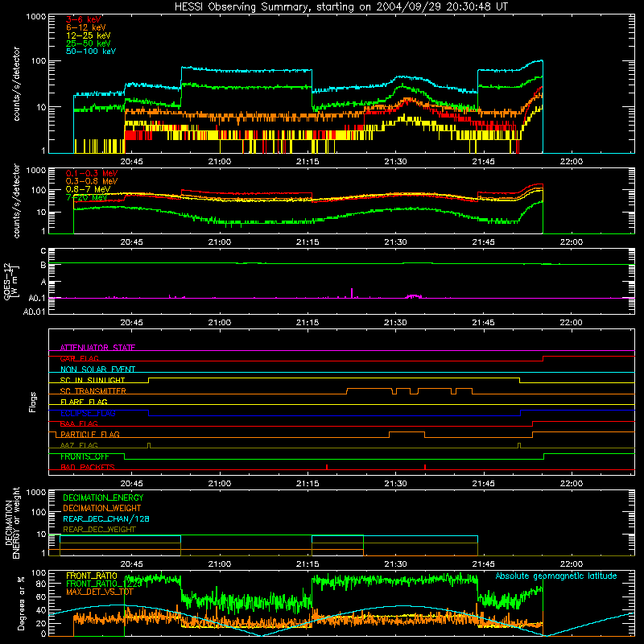Click the 20:45 tick under the MeV plot
Image resolution: width=644 pixels, height=644 pixels.
click(131, 242)
